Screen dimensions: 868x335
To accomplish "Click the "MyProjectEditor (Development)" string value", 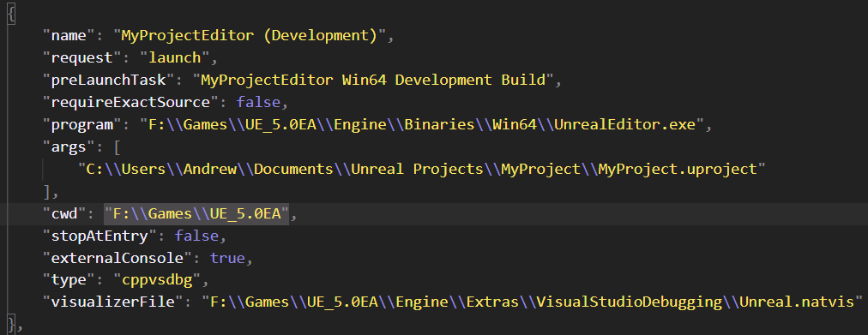I will [249, 36].
